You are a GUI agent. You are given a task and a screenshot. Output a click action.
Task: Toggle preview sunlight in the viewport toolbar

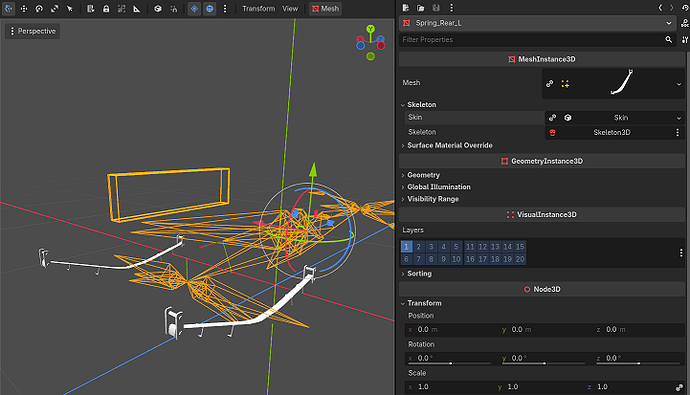coord(194,8)
